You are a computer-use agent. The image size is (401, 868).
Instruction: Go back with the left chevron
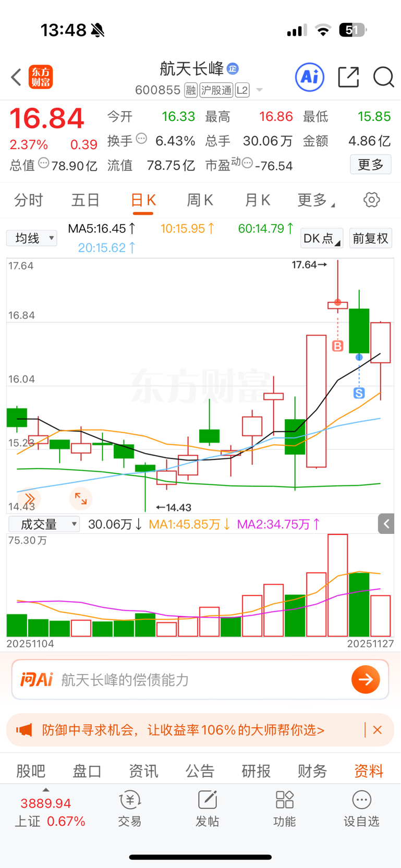pos(16,77)
